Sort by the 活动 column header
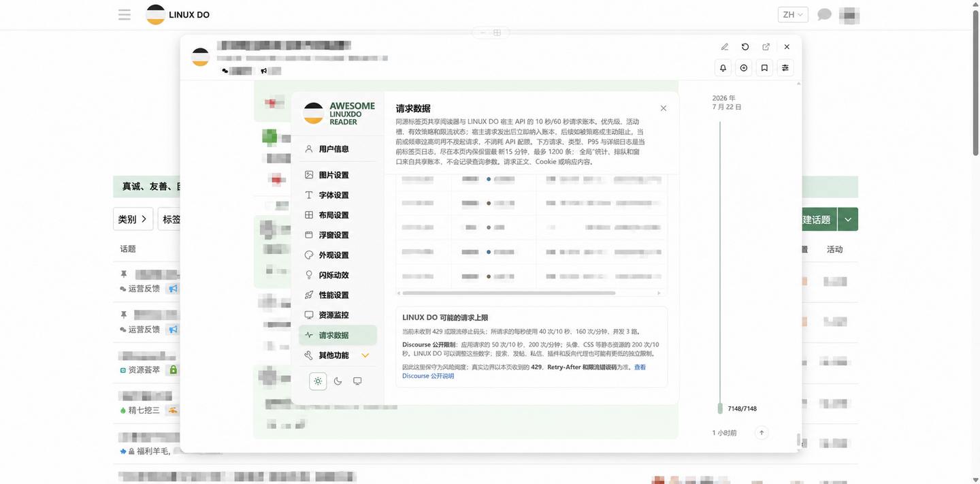 coord(834,249)
